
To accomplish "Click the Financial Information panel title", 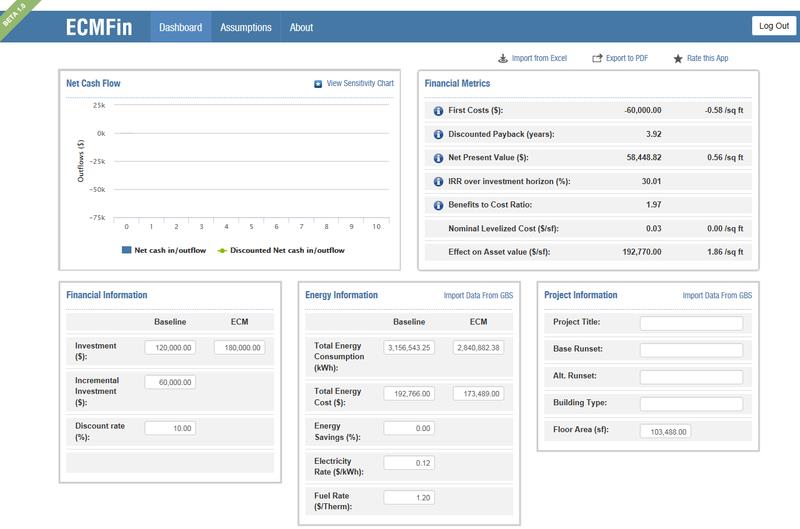I will click(107, 295).
